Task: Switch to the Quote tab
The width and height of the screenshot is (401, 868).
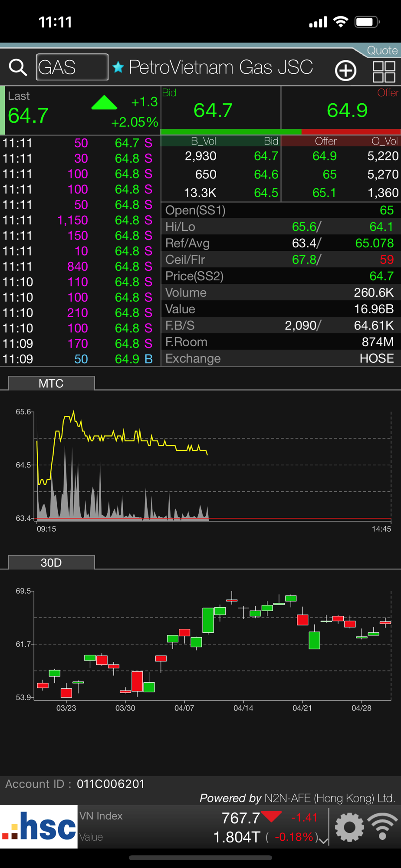Action: coord(382,50)
